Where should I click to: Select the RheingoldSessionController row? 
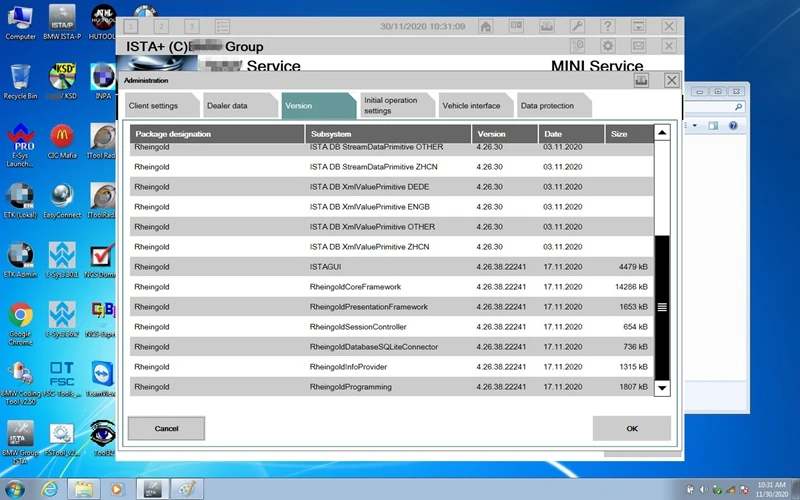click(391, 327)
